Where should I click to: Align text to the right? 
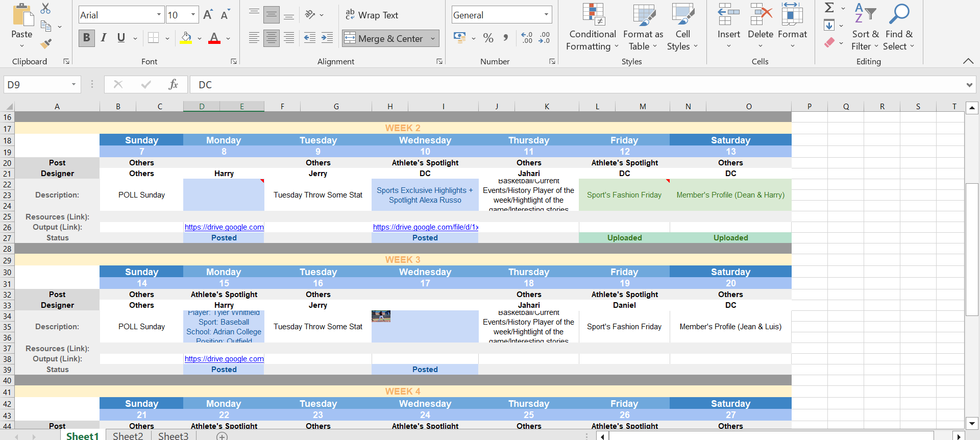(x=289, y=38)
